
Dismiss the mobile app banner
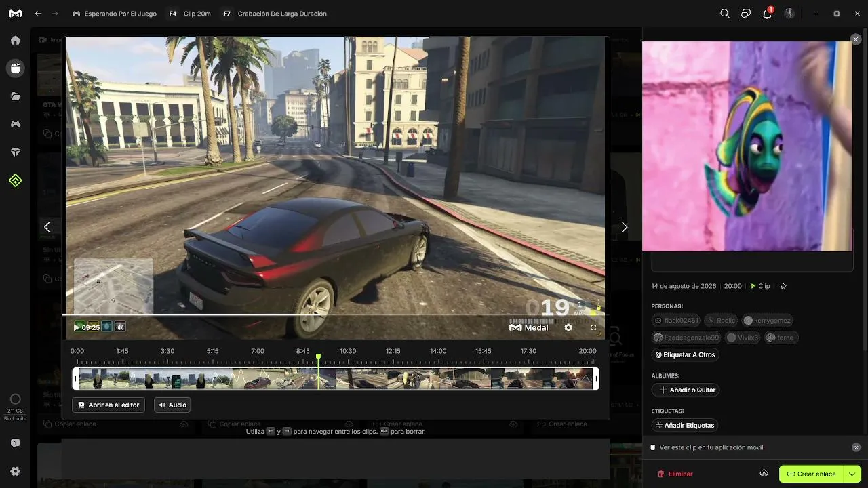[856, 447]
